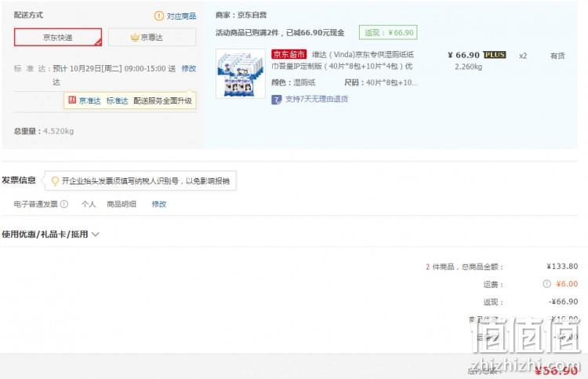Click the 返现：¥66.90 green badge
588x379 pixels.
(x=389, y=33)
